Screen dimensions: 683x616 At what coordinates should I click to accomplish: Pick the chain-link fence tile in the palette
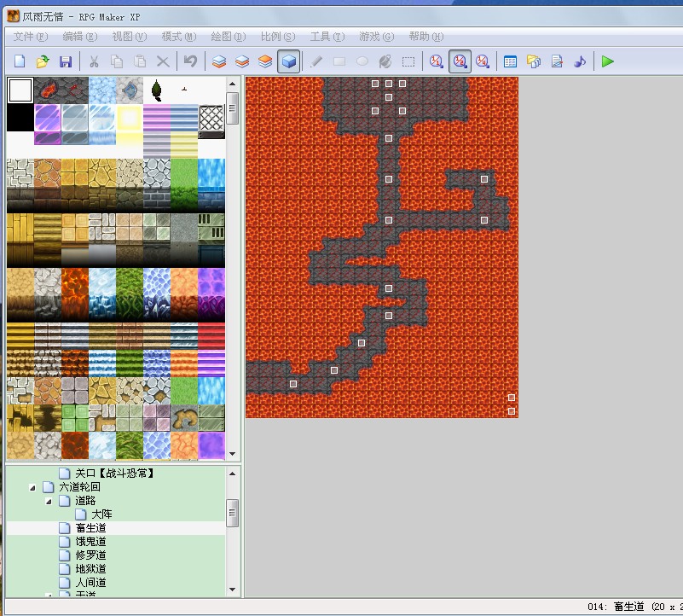click(x=211, y=118)
